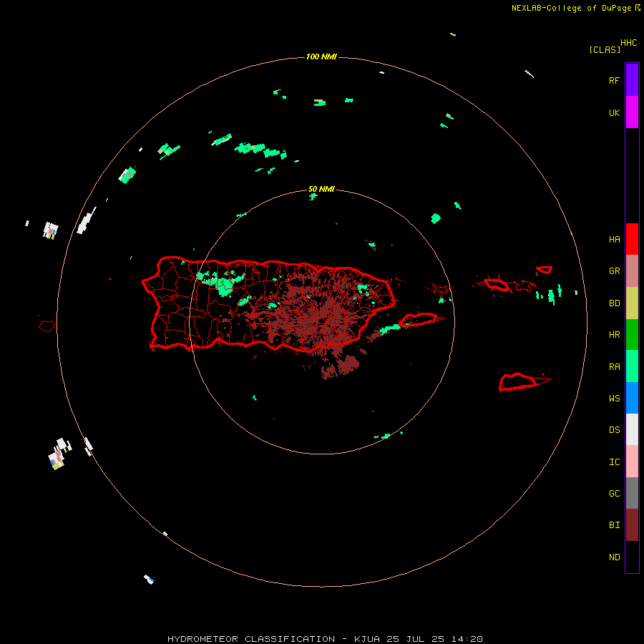The image size is (644, 644).
Task: Click the "BD" legend label
Action: click(x=615, y=303)
